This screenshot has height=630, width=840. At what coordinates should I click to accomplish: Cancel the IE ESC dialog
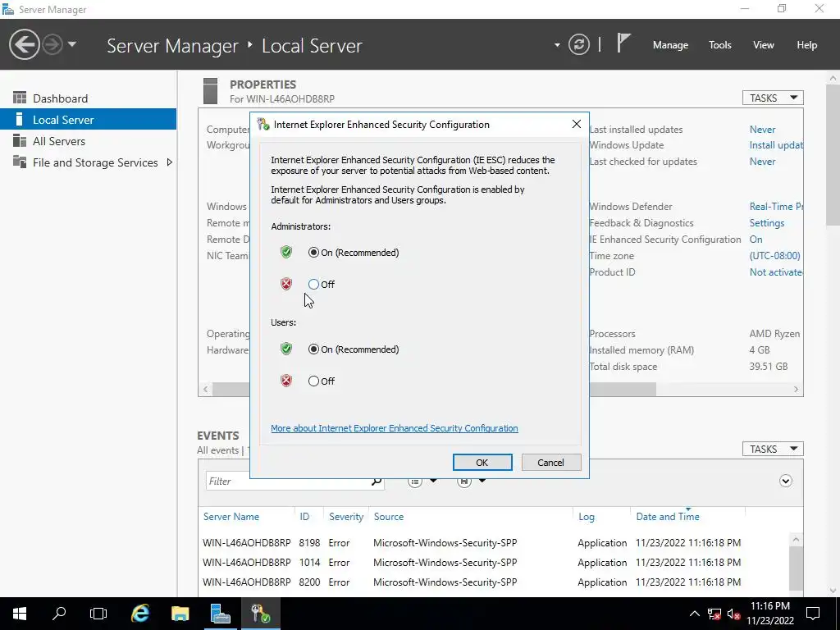(x=550, y=463)
